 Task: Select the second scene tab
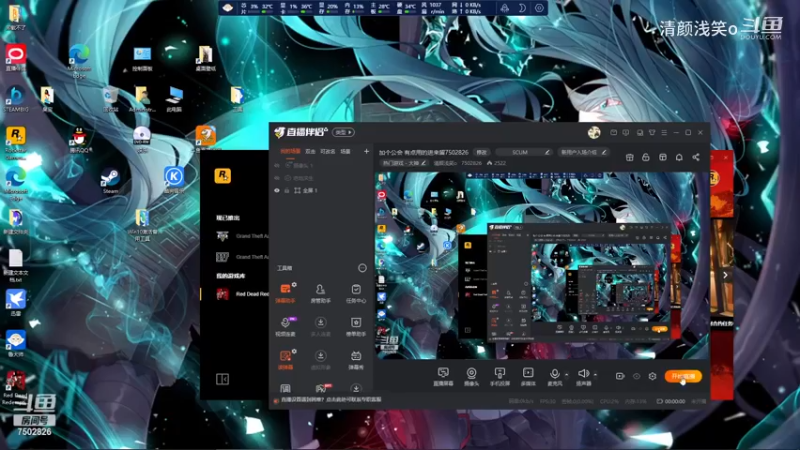pyautogui.click(x=310, y=152)
